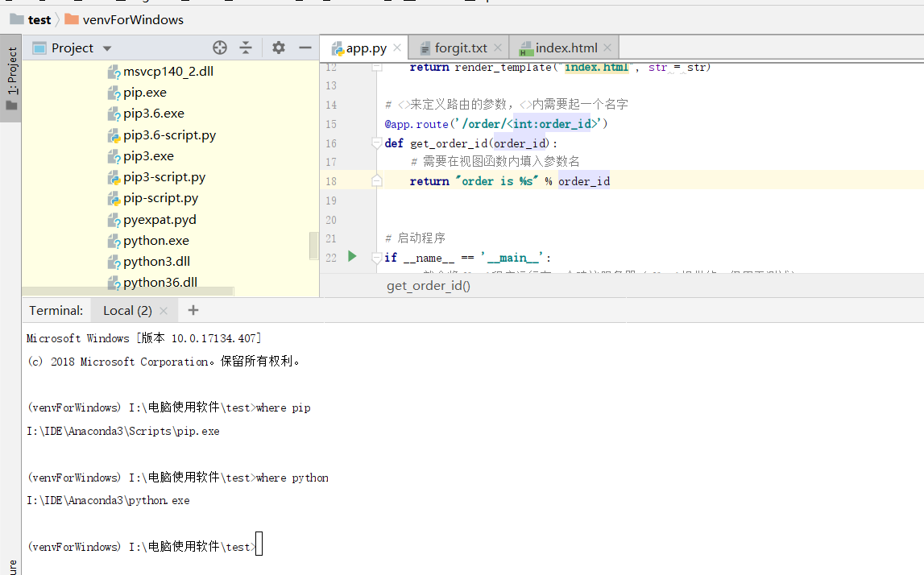This screenshot has height=575, width=924.
Task: Toggle the code fold arrow at line 18
Action: pyautogui.click(x=375, y=180)
